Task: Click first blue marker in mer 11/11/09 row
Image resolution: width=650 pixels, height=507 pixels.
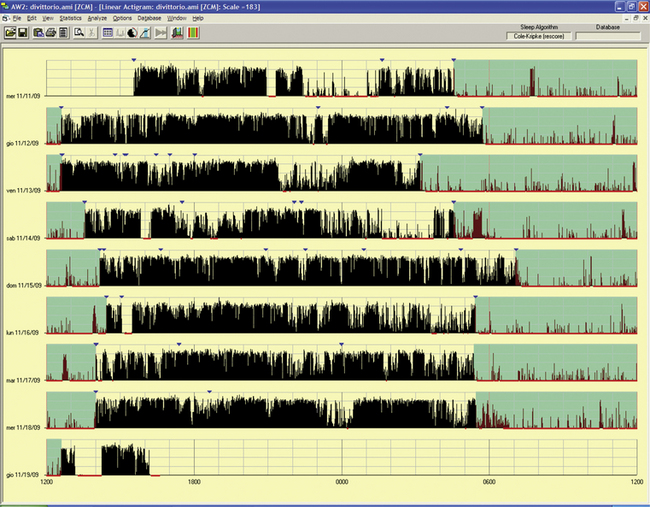Action: click(134, 60)
